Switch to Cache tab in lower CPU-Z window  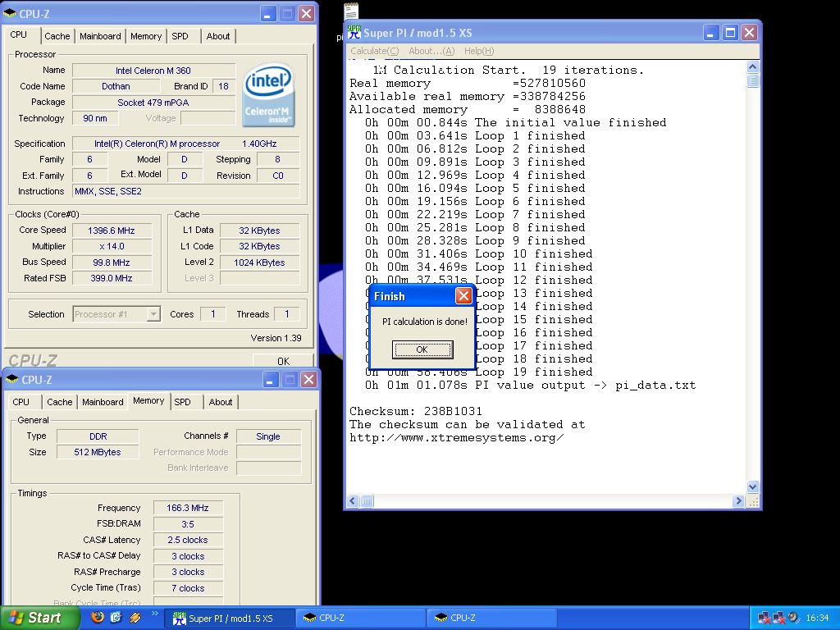pos(59,402)
